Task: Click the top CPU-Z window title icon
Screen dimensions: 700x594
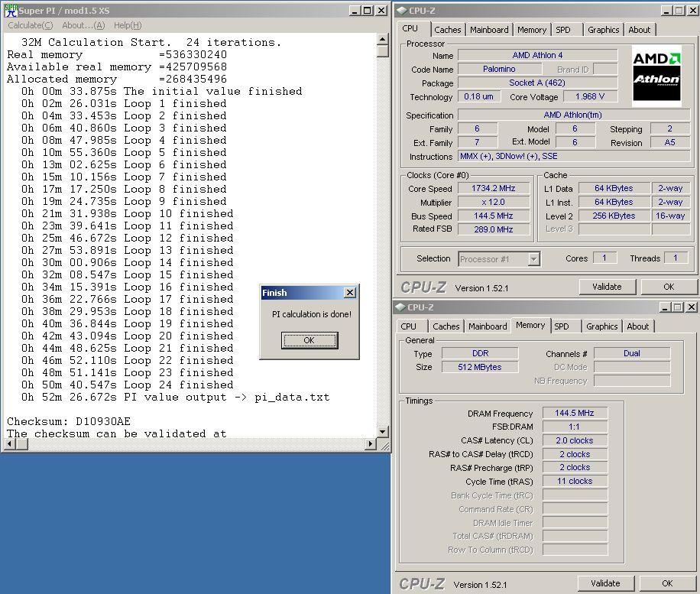Action: pyautogui.click(x=402, y=10)
